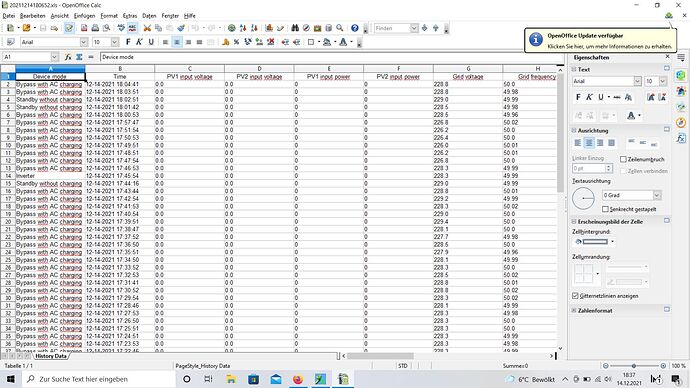Apply Italic with the K toolbar button

(x=139, y=42)
